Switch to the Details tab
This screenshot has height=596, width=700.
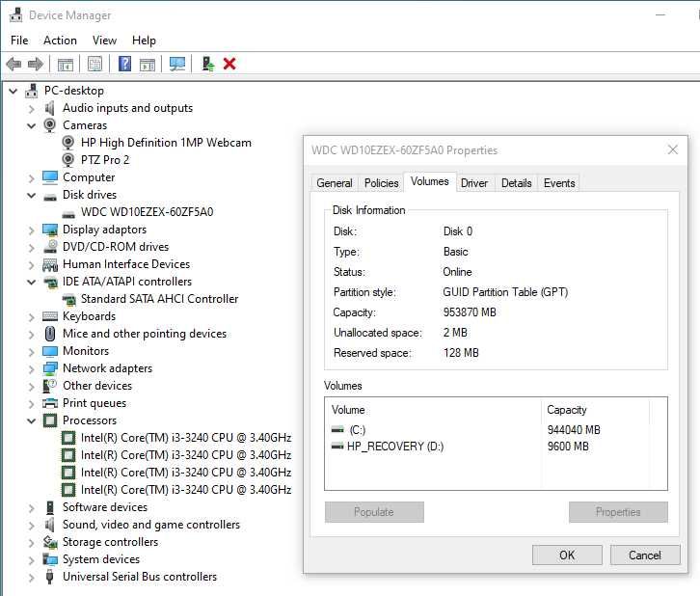tap(517, 183)
